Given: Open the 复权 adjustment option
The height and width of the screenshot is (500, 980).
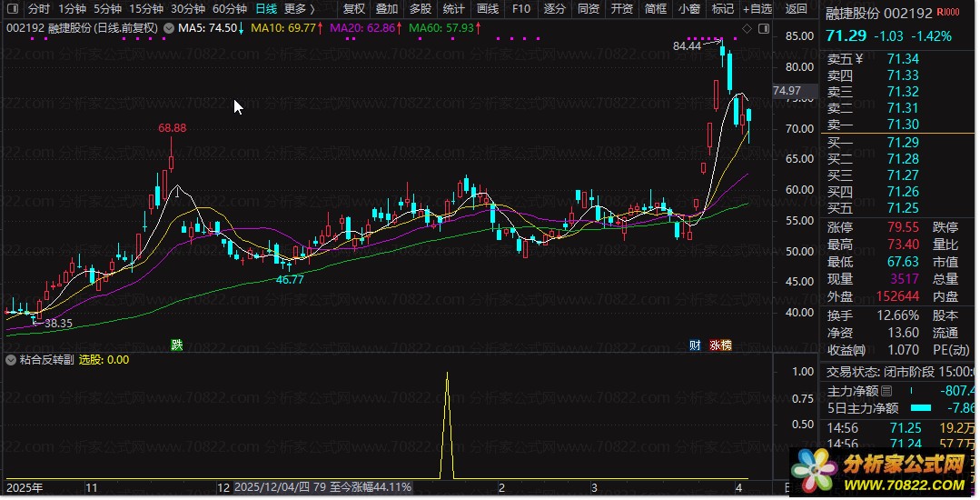Looking at the screenshot, I should click(354, 9).
